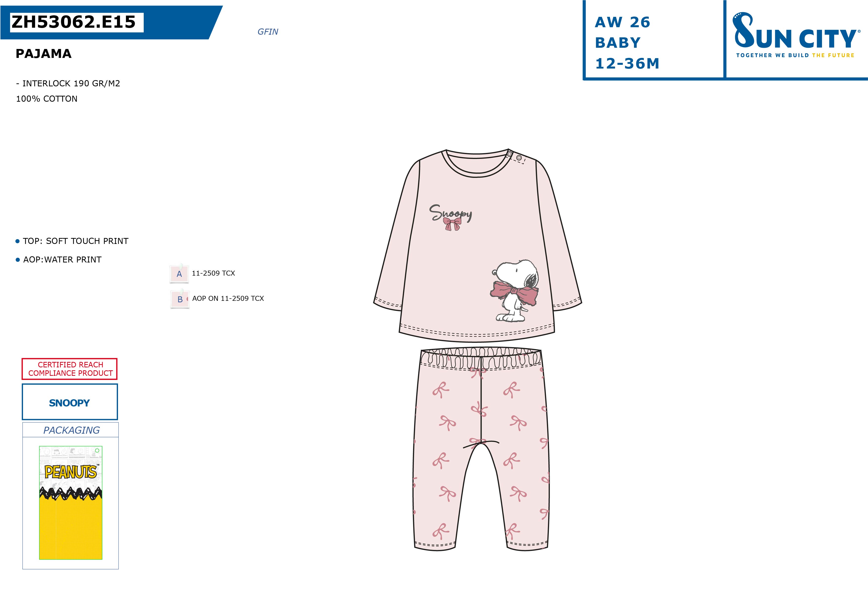Click the SNOOPY license box

coord(70,402)
